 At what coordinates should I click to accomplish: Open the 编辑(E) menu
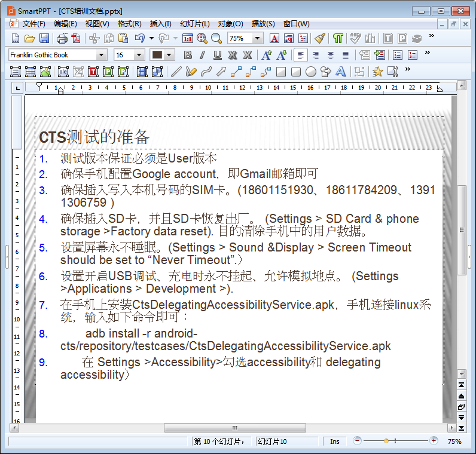tap(65, 24)
